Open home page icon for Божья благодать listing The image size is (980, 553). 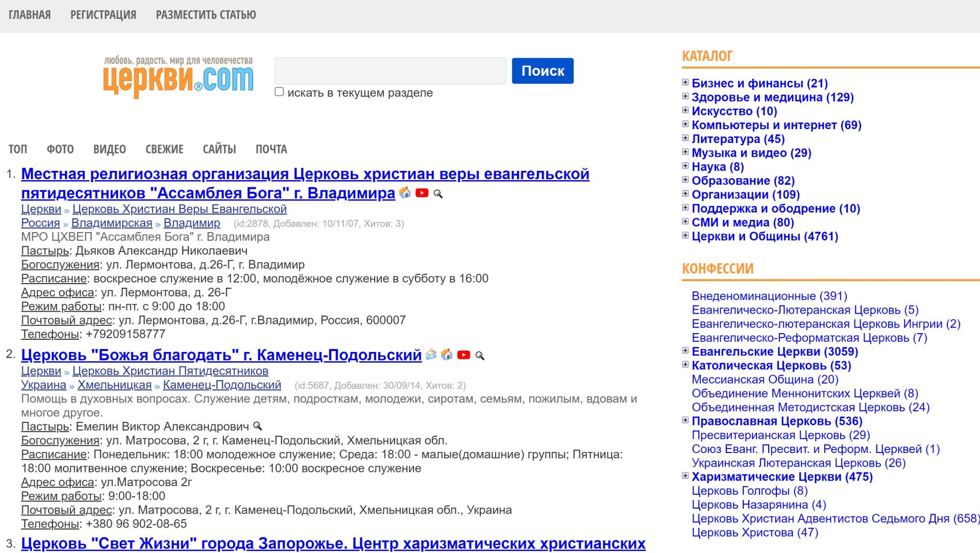coord(447,354)
